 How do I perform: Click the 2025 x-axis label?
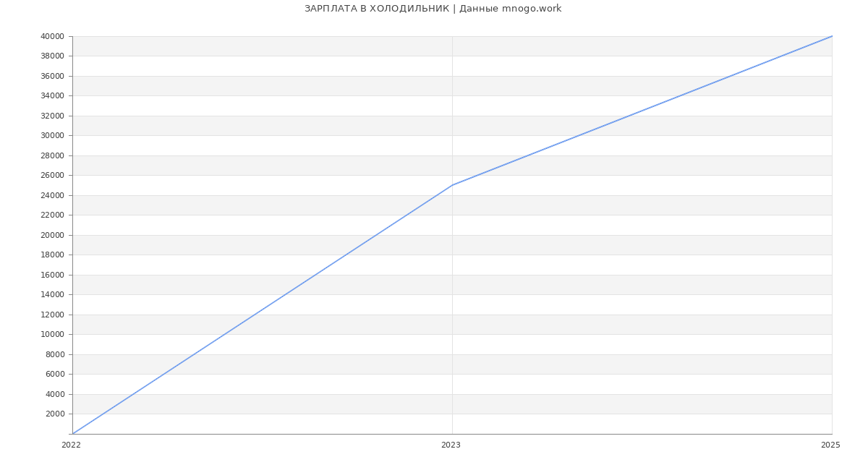830,445
